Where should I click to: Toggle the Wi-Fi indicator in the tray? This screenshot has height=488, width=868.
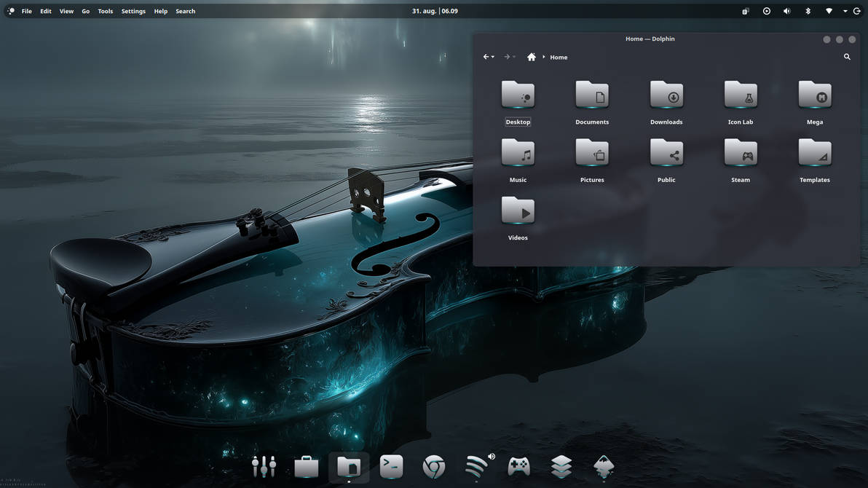[x=828, y=10]
